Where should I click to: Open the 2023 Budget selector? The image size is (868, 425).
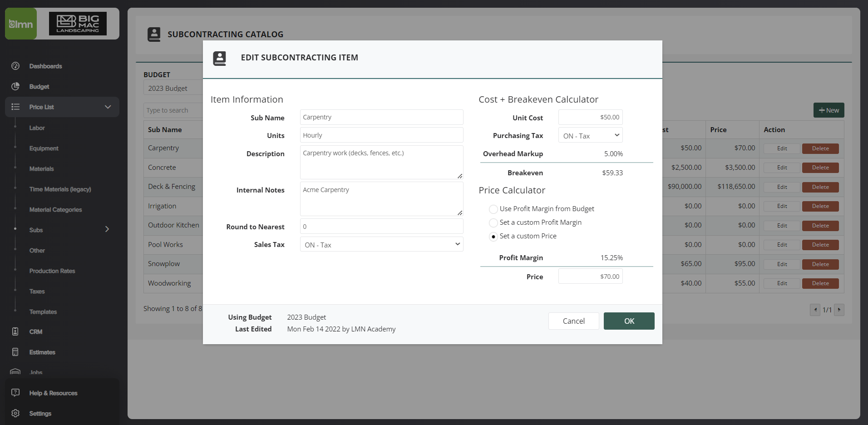173,88
